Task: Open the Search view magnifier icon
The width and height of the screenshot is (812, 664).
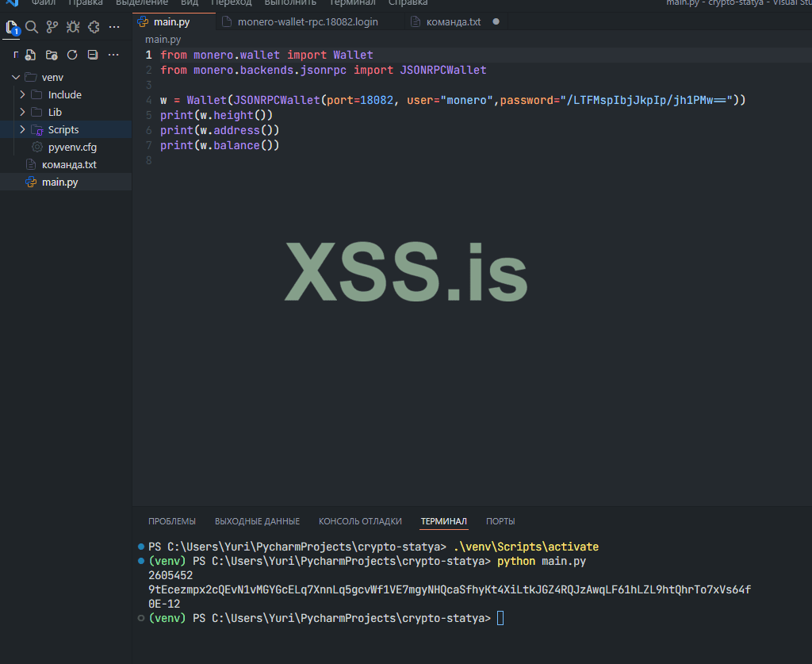Action: pos(32,27)
